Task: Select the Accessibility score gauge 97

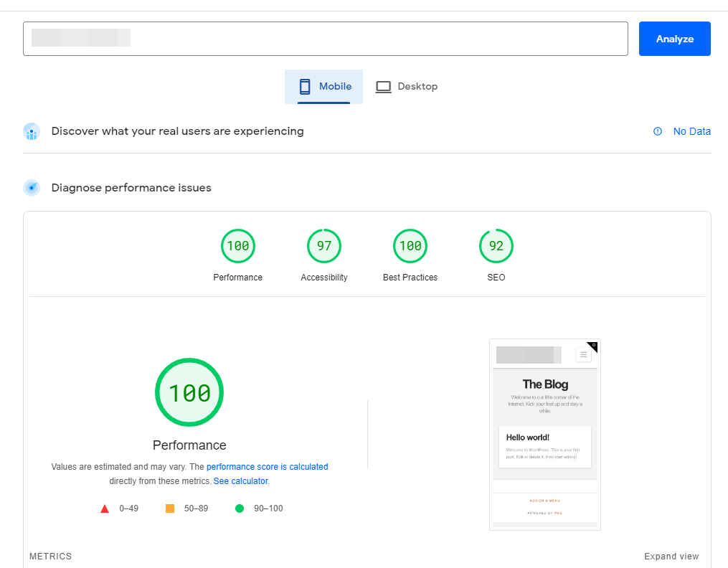Action: 324,247
